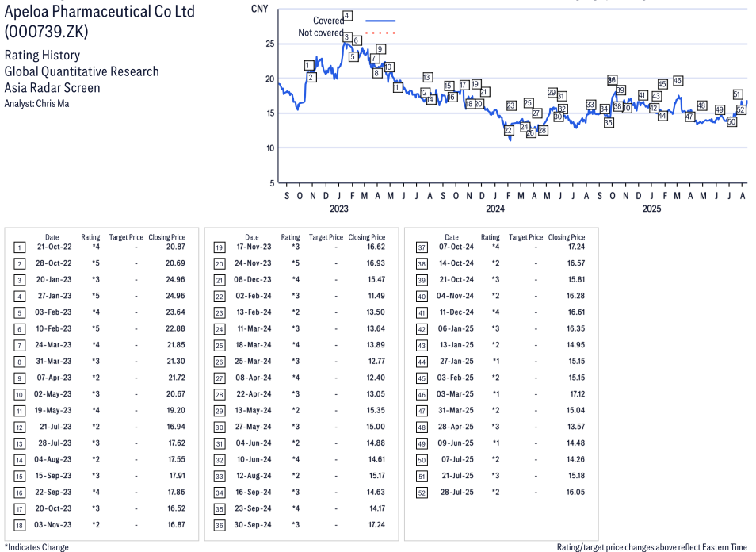Click the 27-Jan-25 date cell

[456, 361]
